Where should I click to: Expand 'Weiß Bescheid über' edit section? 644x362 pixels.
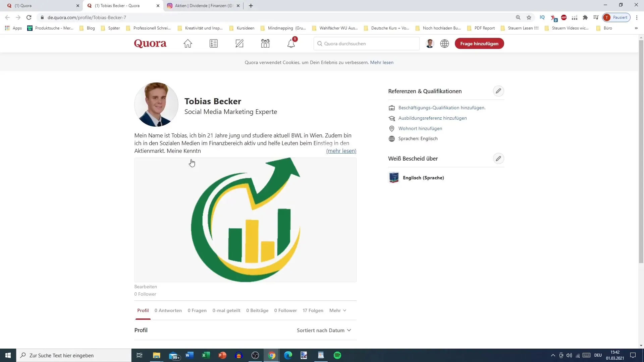point(498,159)
